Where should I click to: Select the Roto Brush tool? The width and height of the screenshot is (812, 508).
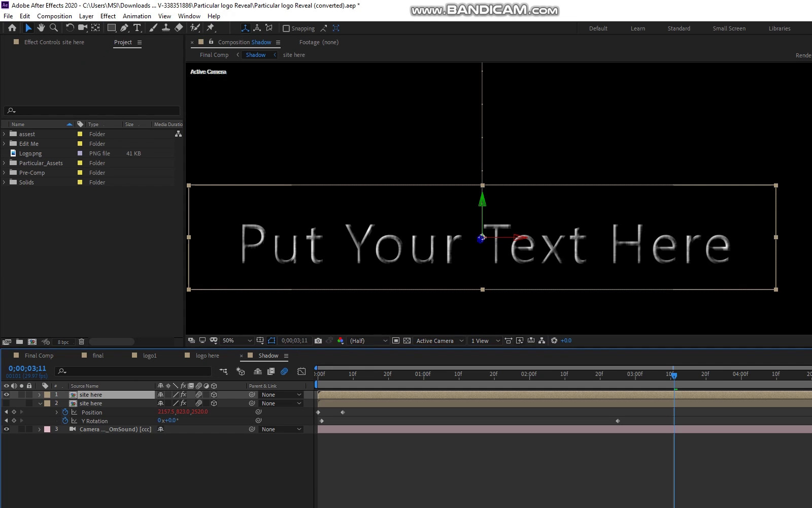click(x=195, y=28)
